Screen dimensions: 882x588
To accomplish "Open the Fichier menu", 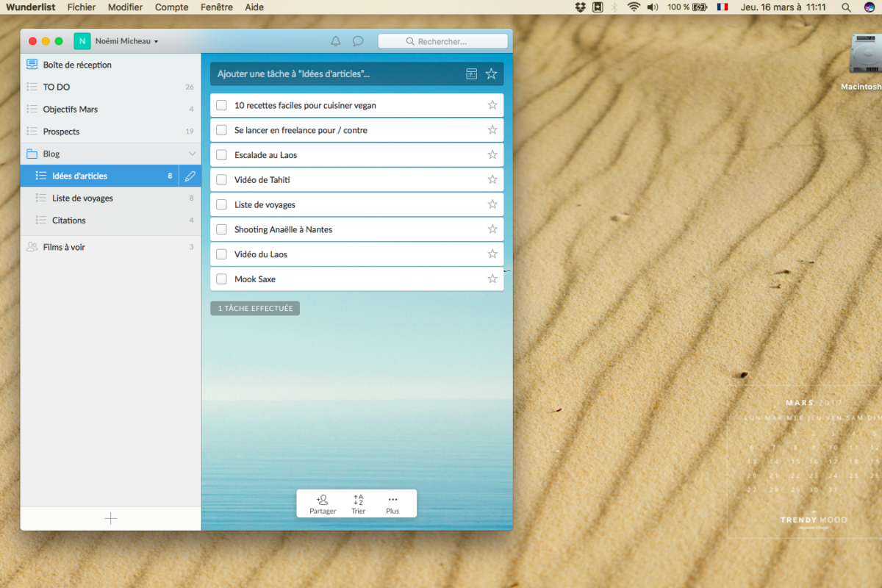I will tap(82, 7).
